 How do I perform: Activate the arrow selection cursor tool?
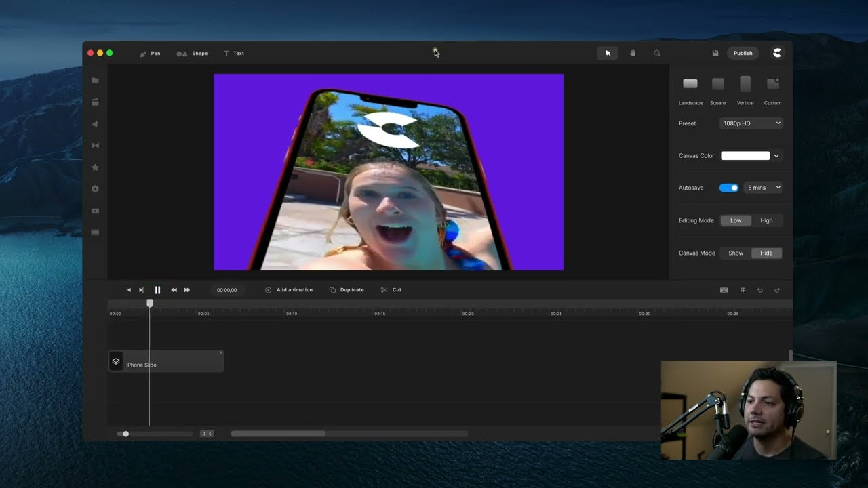[x=608, y=53]
